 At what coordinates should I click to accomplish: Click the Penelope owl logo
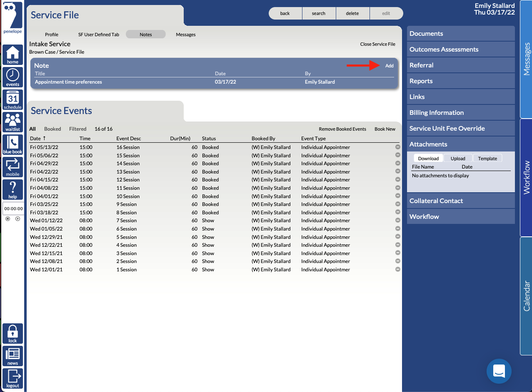(12, 18)
